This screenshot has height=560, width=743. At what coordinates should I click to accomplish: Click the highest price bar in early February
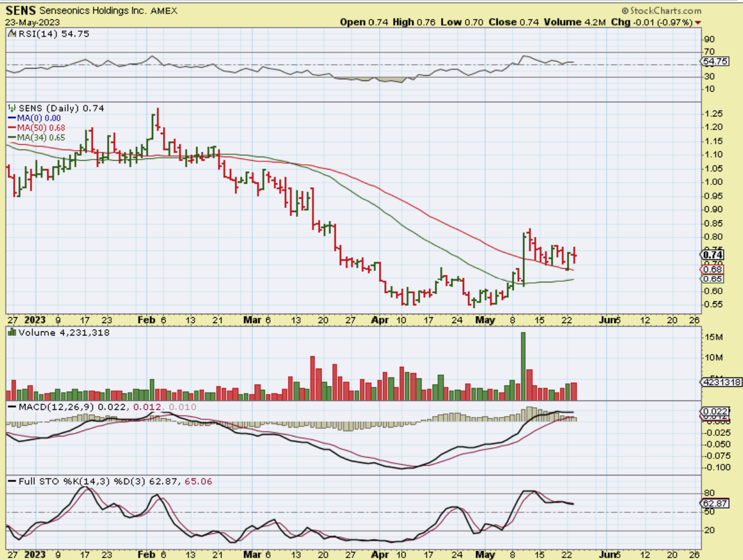pos(157,119)
